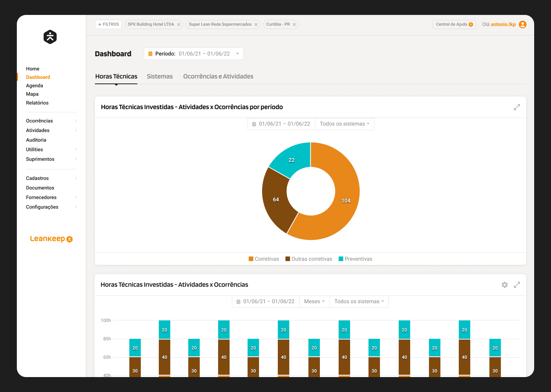Open the Meses dropdown on the bar chart
The width and height of the screenshot is (551, 392).
[x=314, y=301]
